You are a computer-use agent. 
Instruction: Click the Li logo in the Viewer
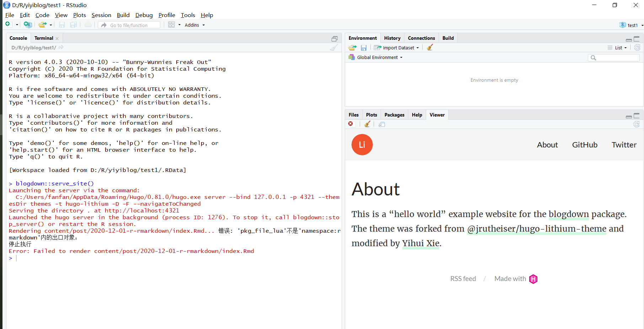click(362, 145)
